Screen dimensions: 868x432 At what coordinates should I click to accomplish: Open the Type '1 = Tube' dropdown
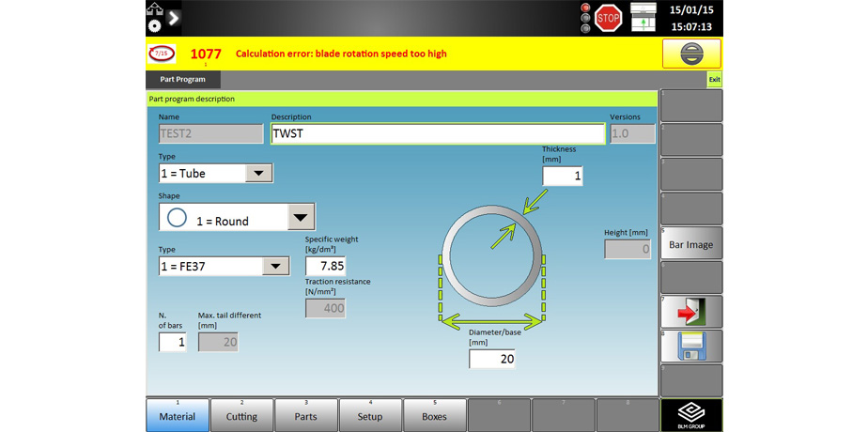[257, 173]
